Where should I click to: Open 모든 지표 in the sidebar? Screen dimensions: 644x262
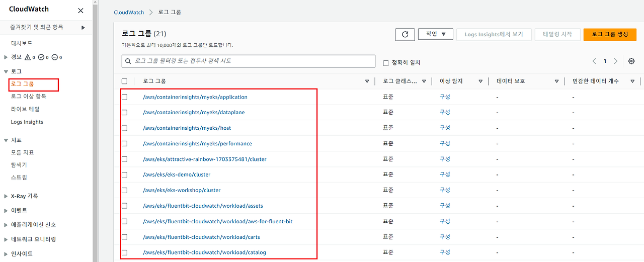pyautogui.click(x=23, y=152)
